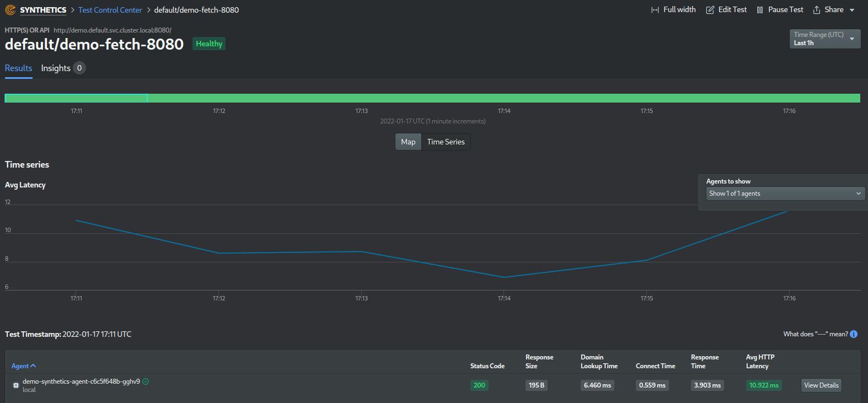Click the green health bar at 17:14
The width and height of the screenshot is (868, 403).
[504, 98]
